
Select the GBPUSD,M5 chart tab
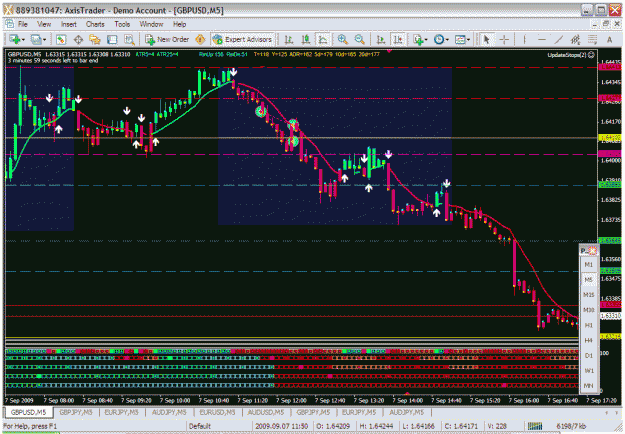coord(28,412)
